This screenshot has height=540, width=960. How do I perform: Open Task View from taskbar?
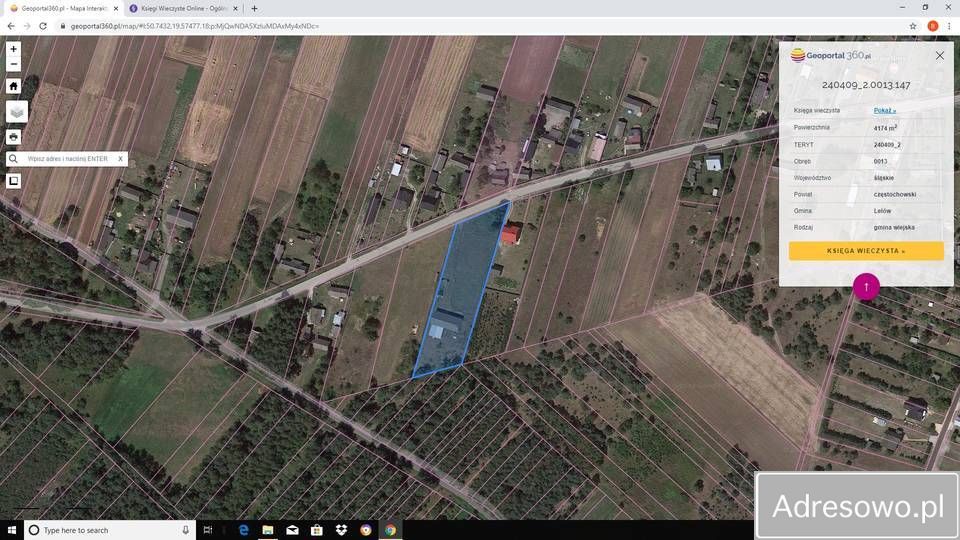(x=208, y=530)
